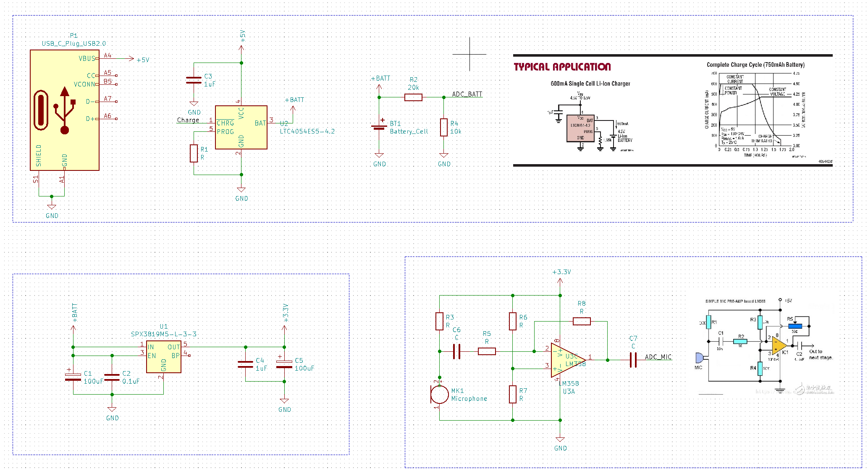Viewport: 868px width, 471px height.
Task: Select the R4 10k resistor symbol
Action: coord(444,127)
